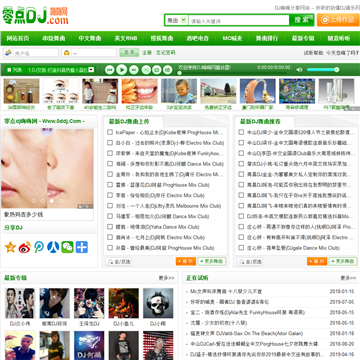Open DJ小鱼儿 album cover

(x=124, y=303)
